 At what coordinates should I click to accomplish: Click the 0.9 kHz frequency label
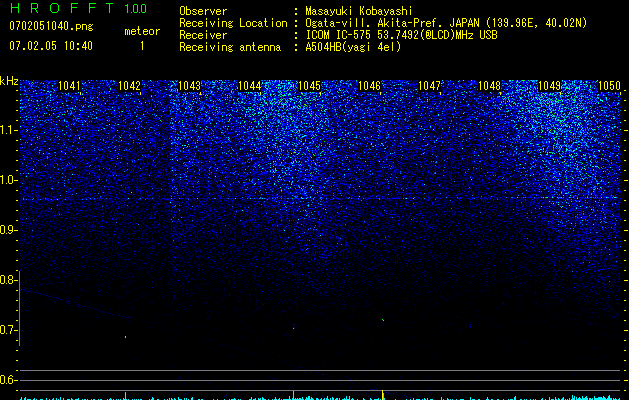[8, 230]
